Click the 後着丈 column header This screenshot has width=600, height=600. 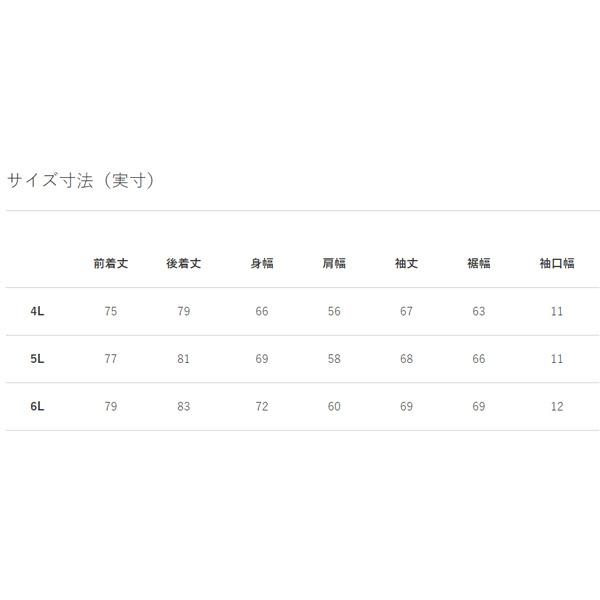point(184,264)
